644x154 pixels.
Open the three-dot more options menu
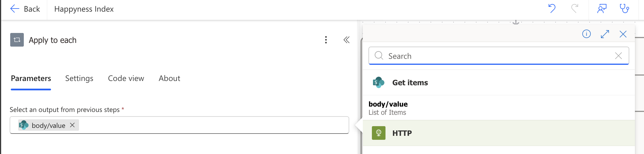coord(326,40)
